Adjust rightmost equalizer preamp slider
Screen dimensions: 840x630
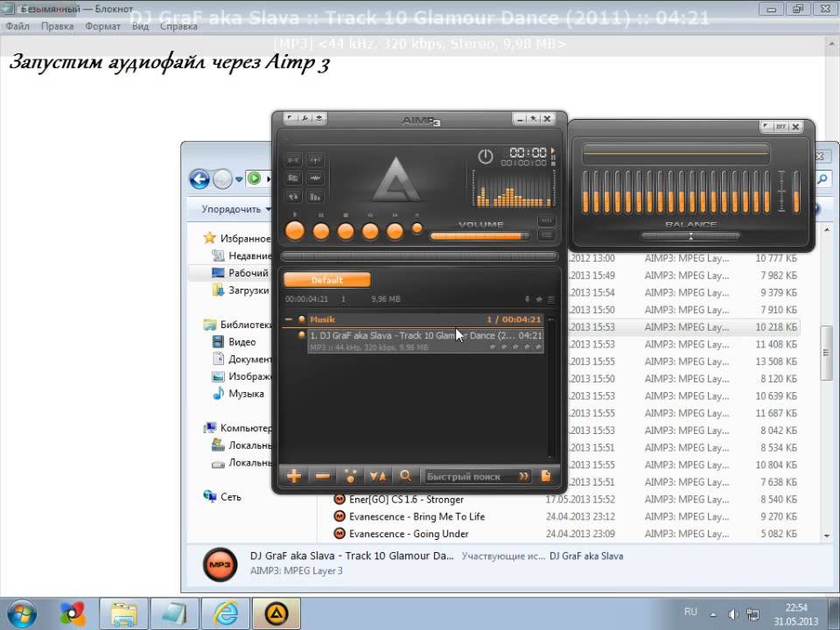click(796, 192)
